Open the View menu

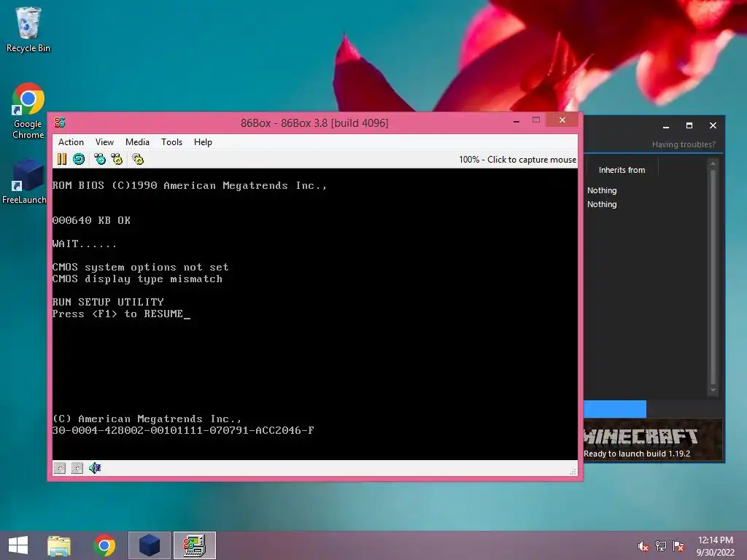click(104, 142)
